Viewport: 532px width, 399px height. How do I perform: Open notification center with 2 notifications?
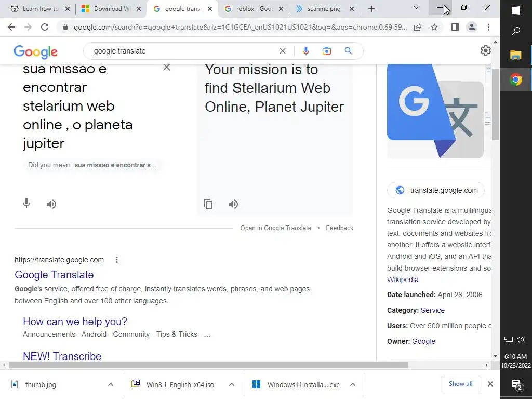tap(516, 384)
